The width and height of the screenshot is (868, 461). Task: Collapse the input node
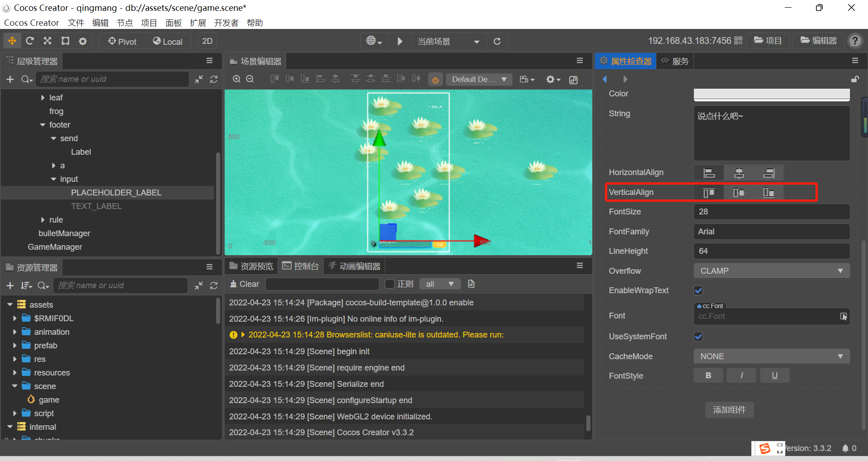tap(53, 179)
